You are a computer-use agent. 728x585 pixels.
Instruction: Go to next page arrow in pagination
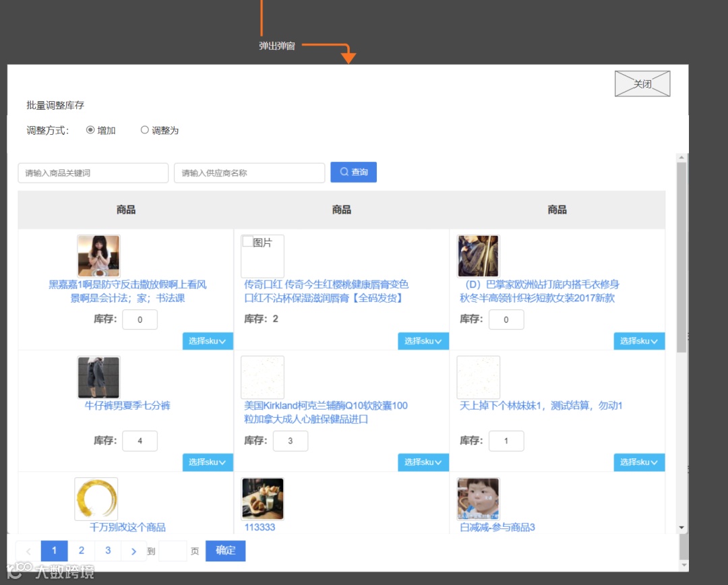coord(133,551)
